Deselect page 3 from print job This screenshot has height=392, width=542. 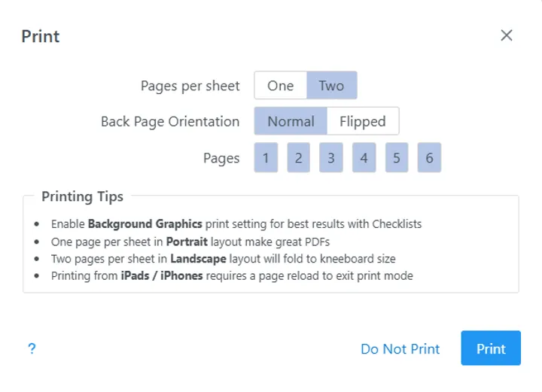click(331, 158)
